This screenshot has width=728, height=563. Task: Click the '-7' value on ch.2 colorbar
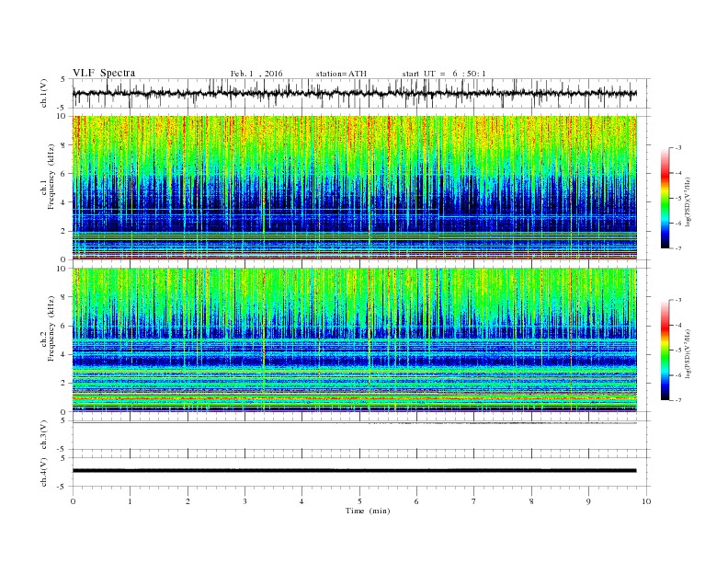pos(677,400)
